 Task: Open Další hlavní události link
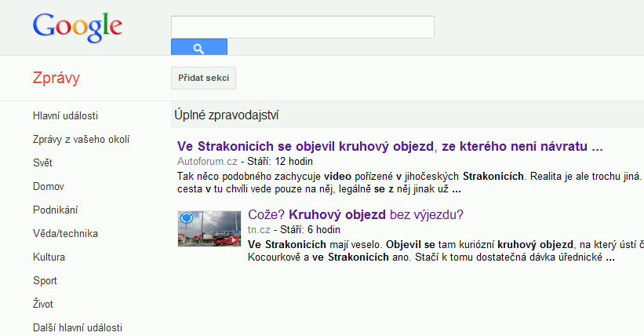coord(78,328)
